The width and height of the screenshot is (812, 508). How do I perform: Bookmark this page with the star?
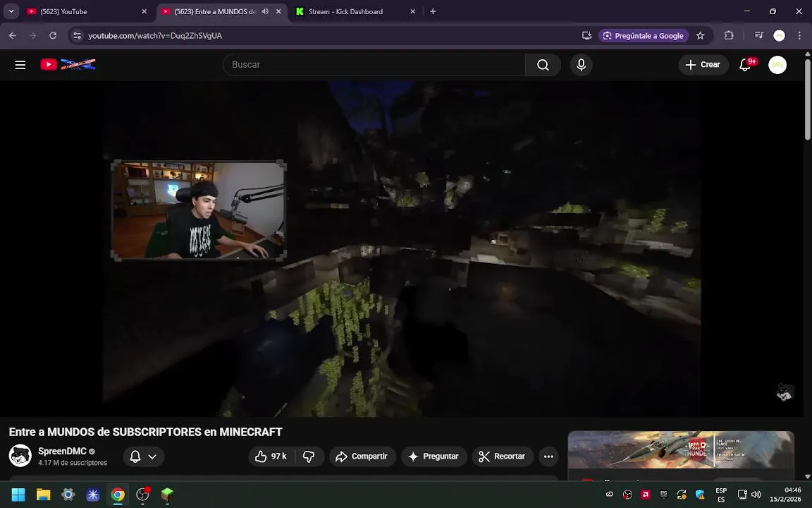[700, 36]
